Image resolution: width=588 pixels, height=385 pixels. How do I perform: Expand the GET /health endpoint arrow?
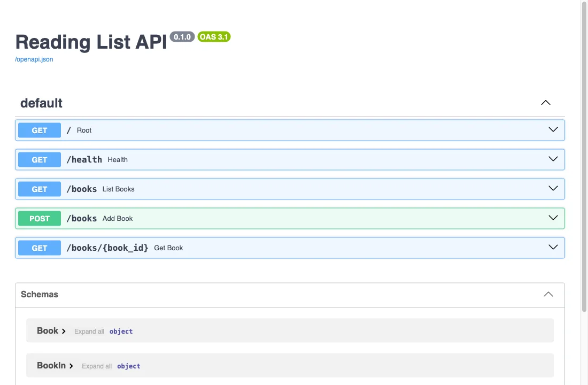click(x=553, y=159)
